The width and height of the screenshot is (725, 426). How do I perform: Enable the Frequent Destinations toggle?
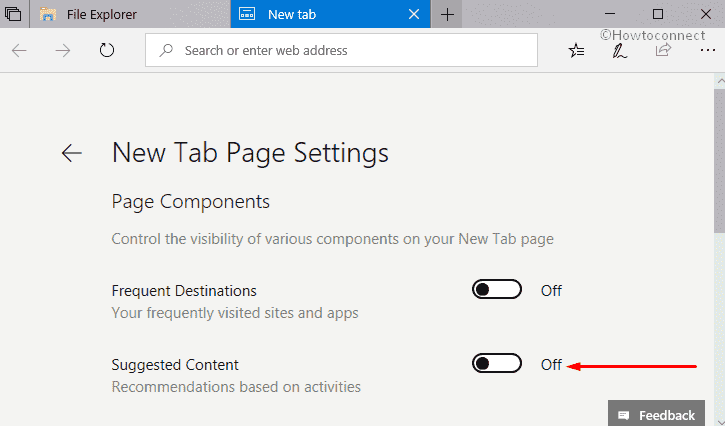496,290
